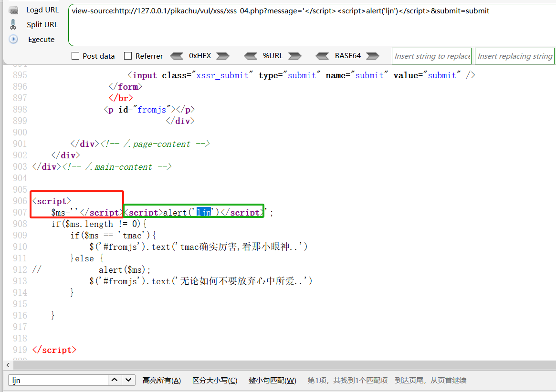Enable the Referrer checkbox
The width and height of the screenshot is (556, 392).
(128, 56)
